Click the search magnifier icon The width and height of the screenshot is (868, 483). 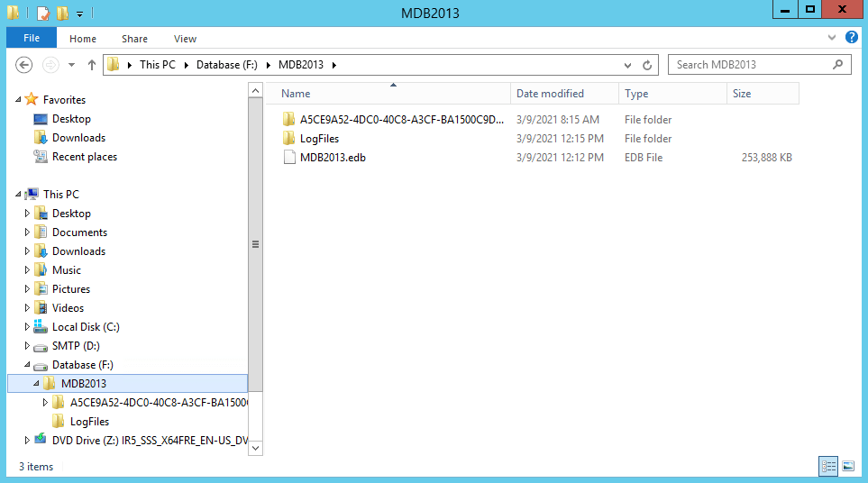838,65
